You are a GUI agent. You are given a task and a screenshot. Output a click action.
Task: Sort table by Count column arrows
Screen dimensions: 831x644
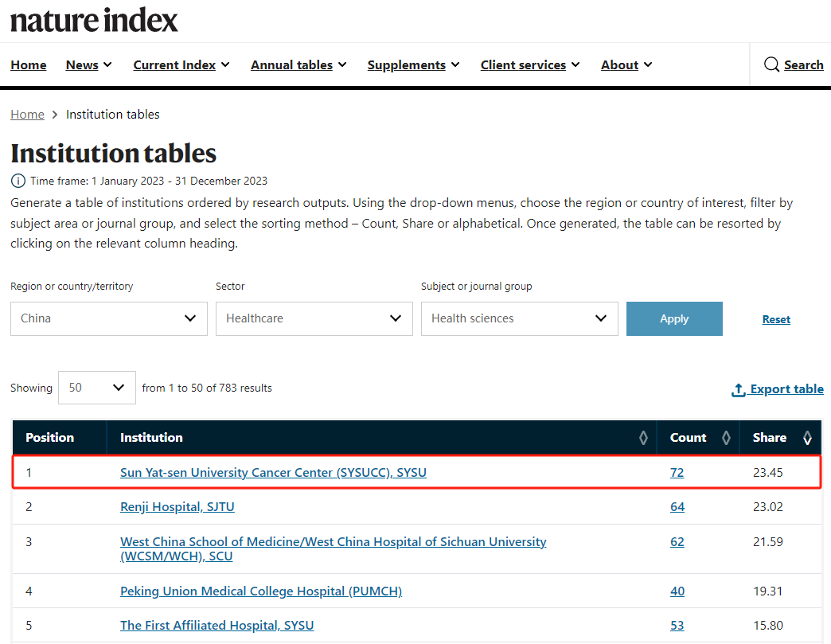(725, 438)
